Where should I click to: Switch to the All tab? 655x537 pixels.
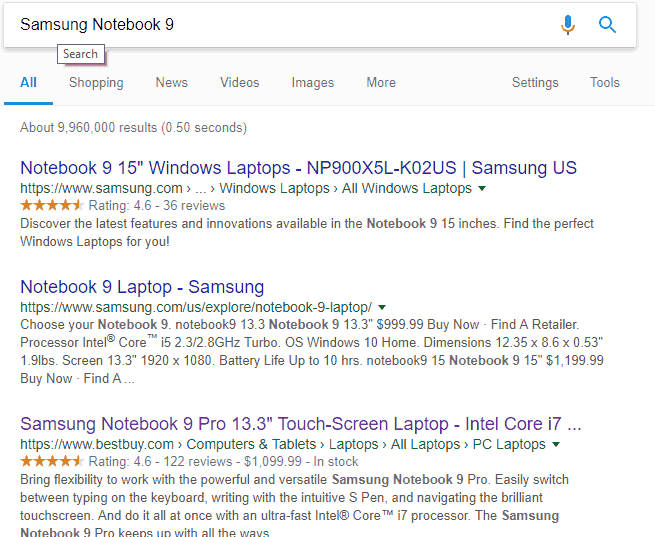(x=28, y=82)
